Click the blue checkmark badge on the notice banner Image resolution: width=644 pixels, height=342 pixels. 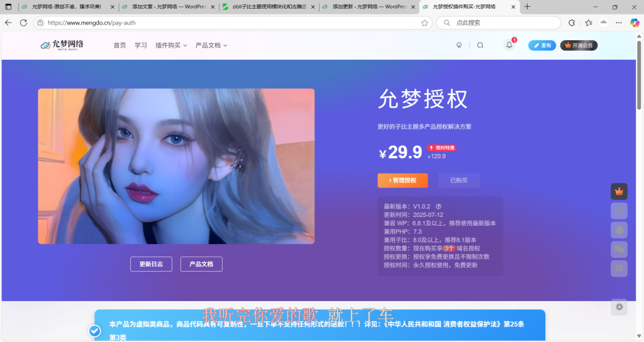[x=95, y=331]
